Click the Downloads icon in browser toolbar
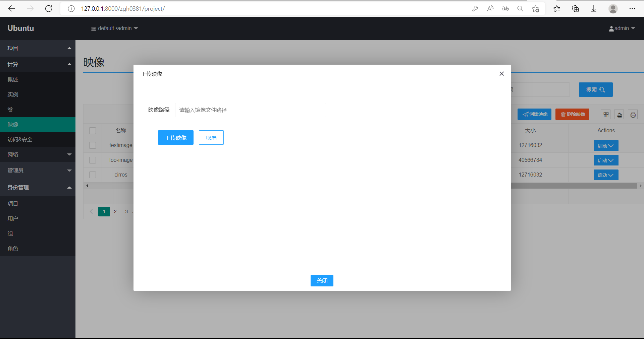 [594, 9]
